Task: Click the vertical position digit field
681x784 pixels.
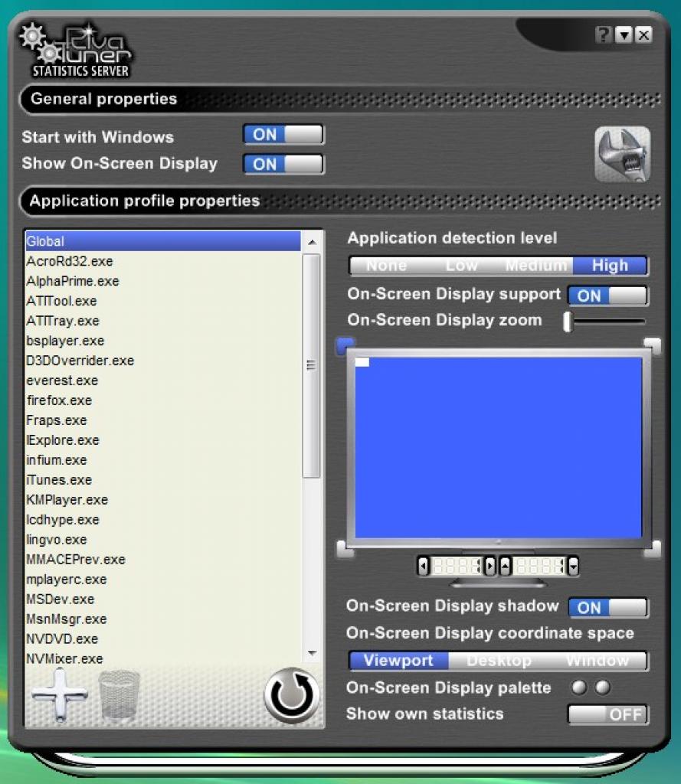Action: click(x=539, y=567)
